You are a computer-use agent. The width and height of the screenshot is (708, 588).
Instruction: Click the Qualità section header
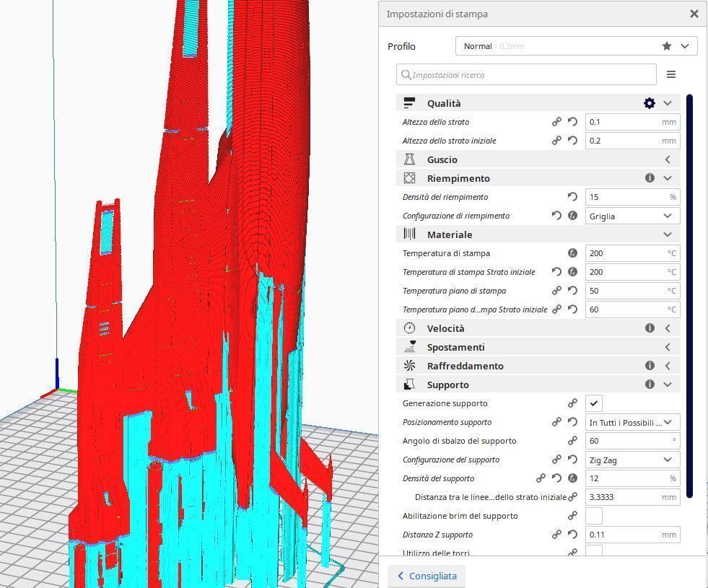point(538,103)
